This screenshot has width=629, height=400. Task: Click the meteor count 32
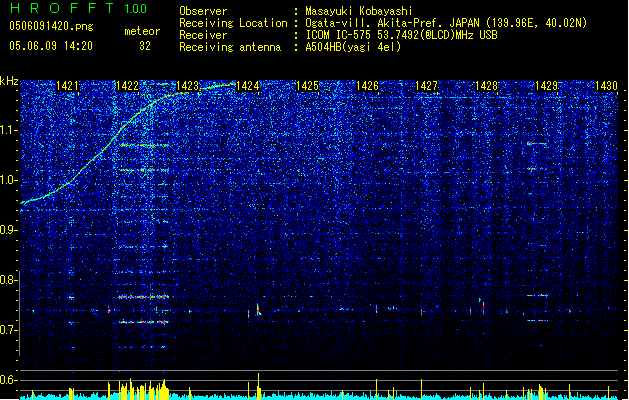[x=145, y=46]
